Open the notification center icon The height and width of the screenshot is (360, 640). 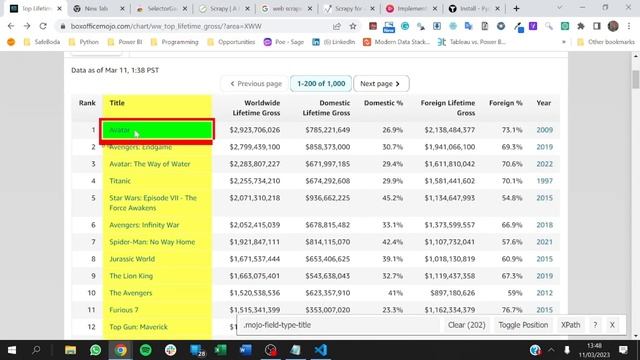pos(623,350)
